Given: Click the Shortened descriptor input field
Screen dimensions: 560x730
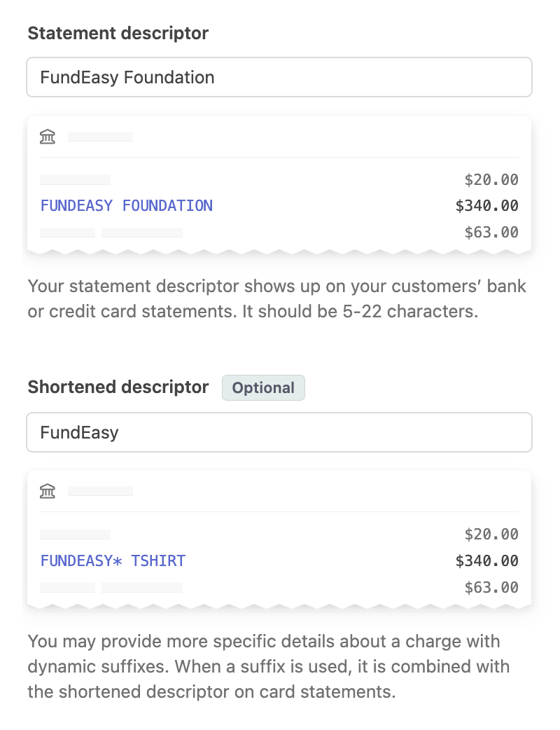Looking at the screenshot, I should pyautogui.click(x=279, y=432).
